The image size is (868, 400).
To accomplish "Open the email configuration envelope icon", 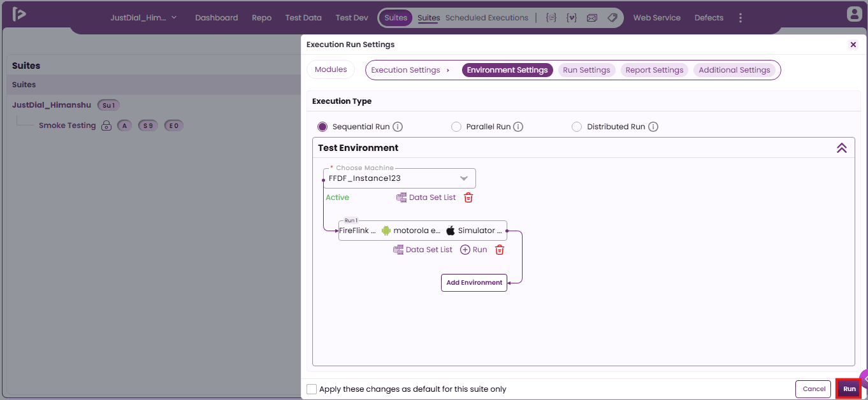I will click(x=592, y=18).
